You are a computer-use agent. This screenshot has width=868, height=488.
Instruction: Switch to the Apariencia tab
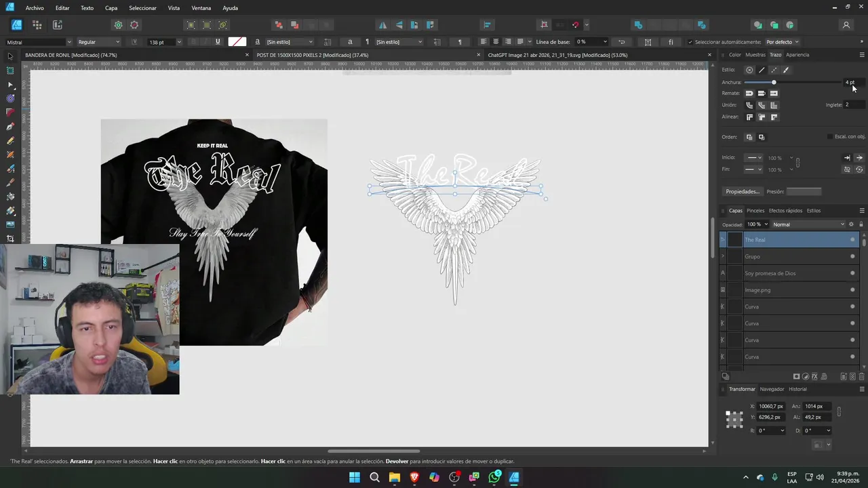tap(797, 55)
